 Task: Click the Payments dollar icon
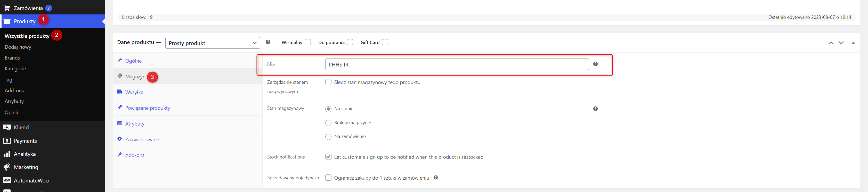[7, 141]
